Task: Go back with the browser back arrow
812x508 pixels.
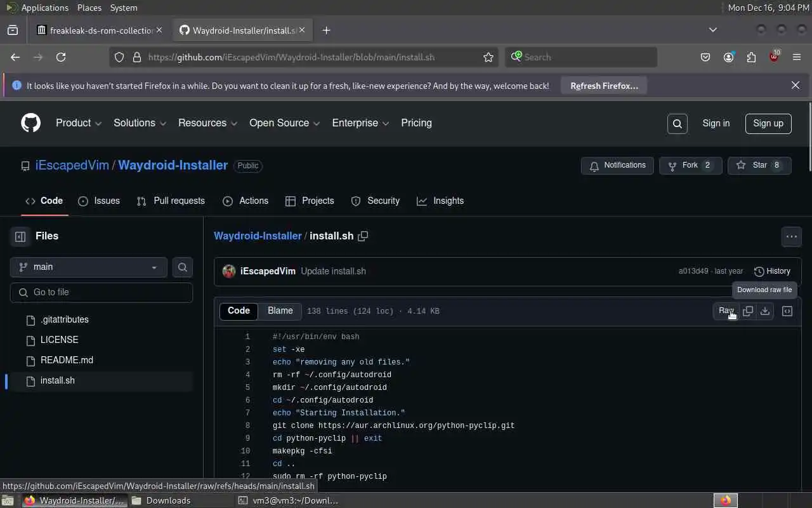Action: [x=15, y=57]
